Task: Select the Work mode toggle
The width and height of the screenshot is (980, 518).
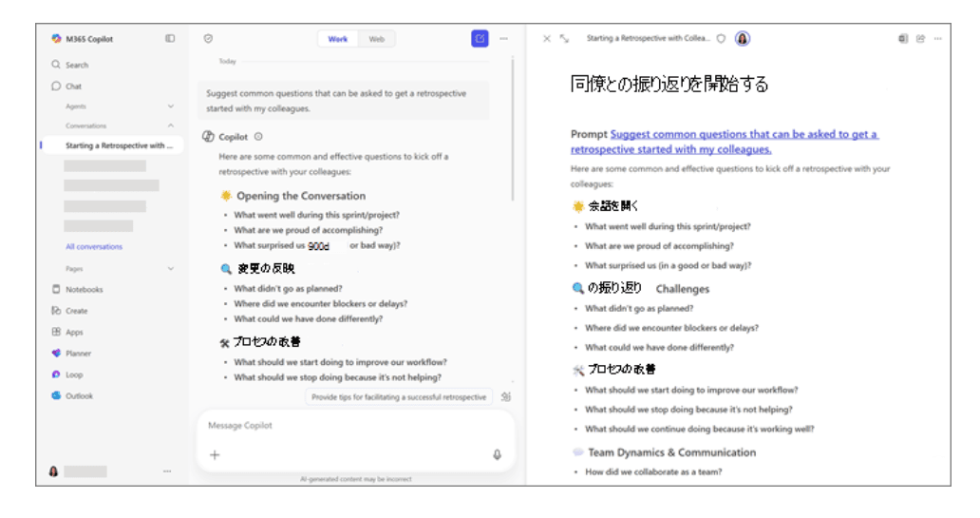Action: tap(338, 39)
